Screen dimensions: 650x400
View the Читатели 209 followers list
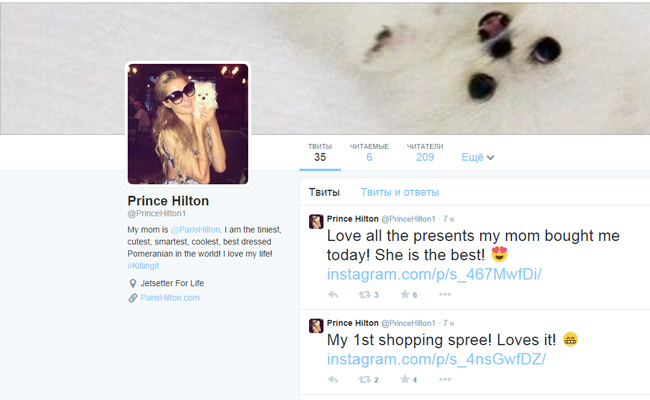(425, 153)
